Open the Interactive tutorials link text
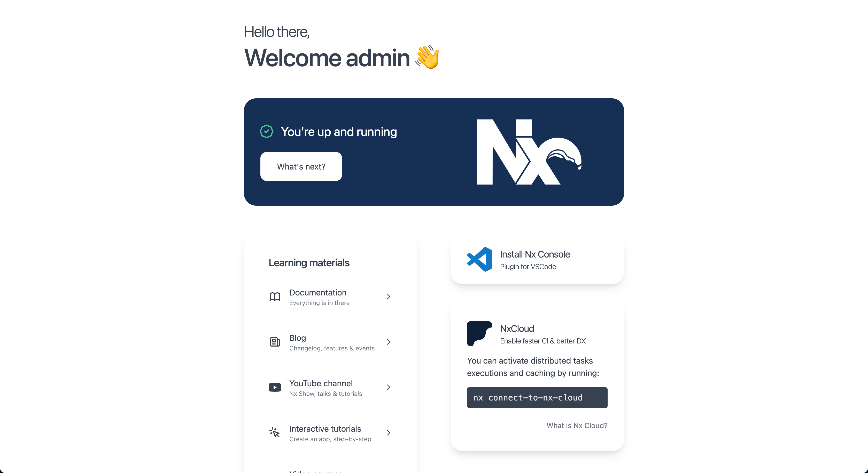This screenshot has height=473, width=868. (325, 429)
